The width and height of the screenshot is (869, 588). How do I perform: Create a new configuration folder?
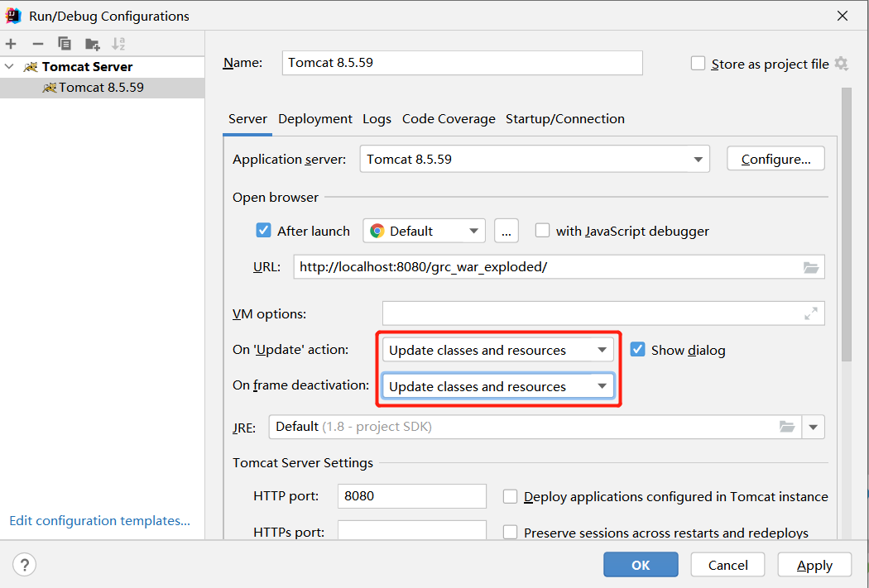point(92,44)
